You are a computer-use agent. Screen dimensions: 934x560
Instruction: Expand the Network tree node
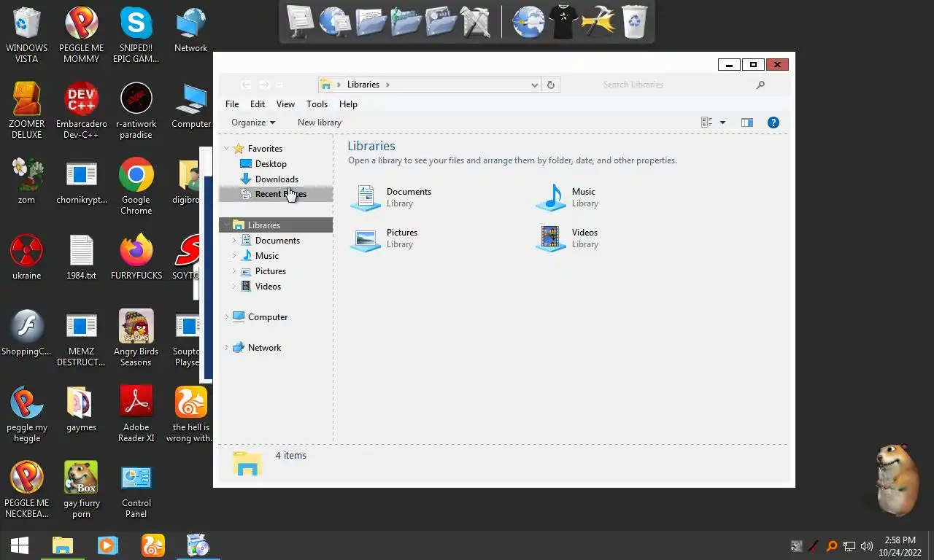click(x=226, y=348)
